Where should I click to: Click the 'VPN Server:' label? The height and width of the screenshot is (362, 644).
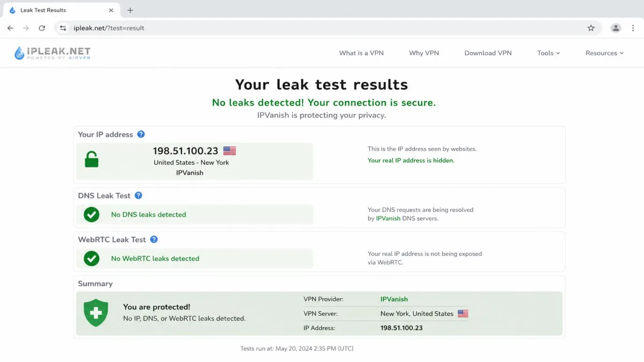320,314
